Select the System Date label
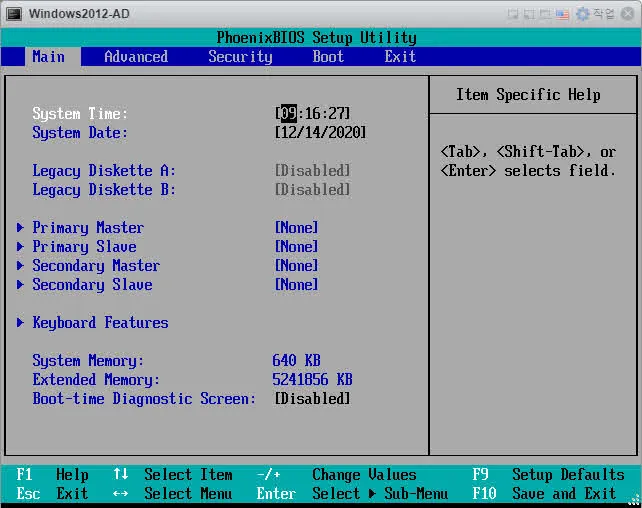 pyautogui.click(x=80, y=132)
